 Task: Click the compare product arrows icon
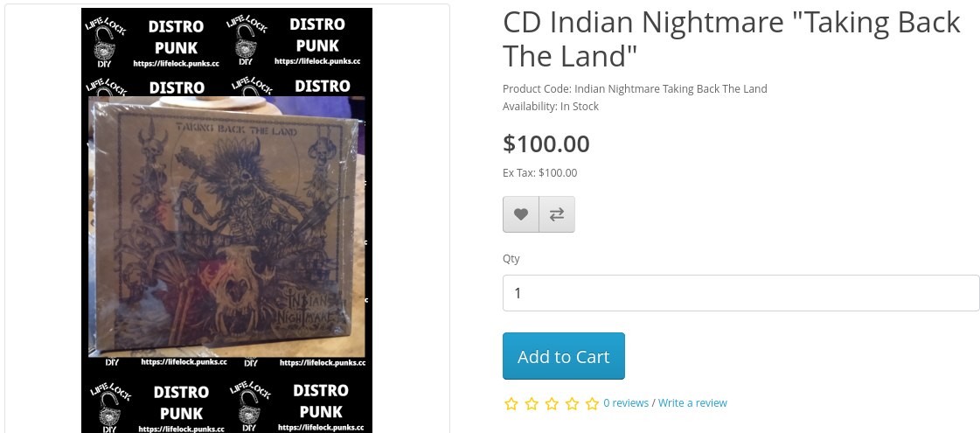click(x=556, y=214)
